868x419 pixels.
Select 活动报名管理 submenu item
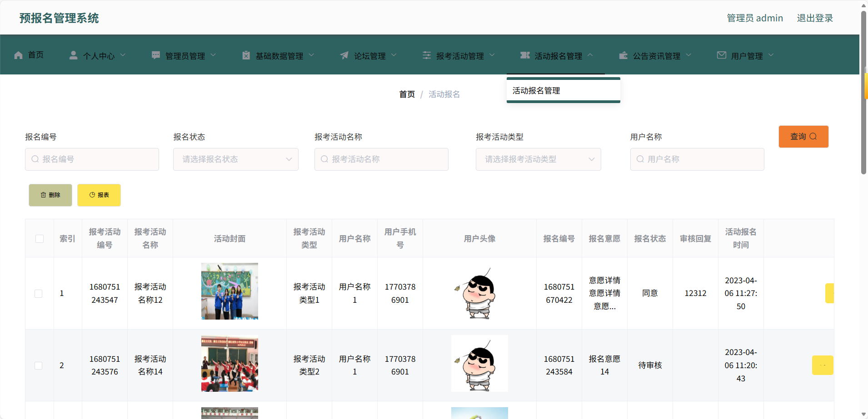click(x=564, y=90)
